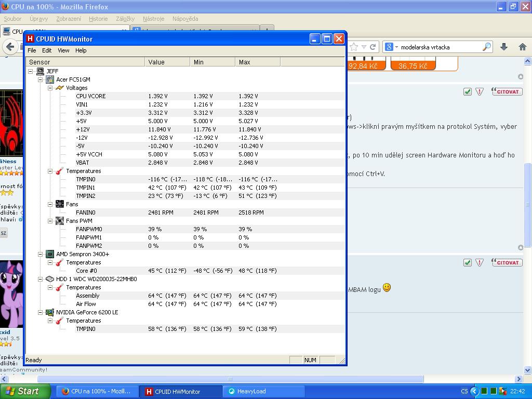The width and height of the screenshot is (532, 399).
Task: Click green checkmark icon on upper forum post
Action: [x=468, y=91]
